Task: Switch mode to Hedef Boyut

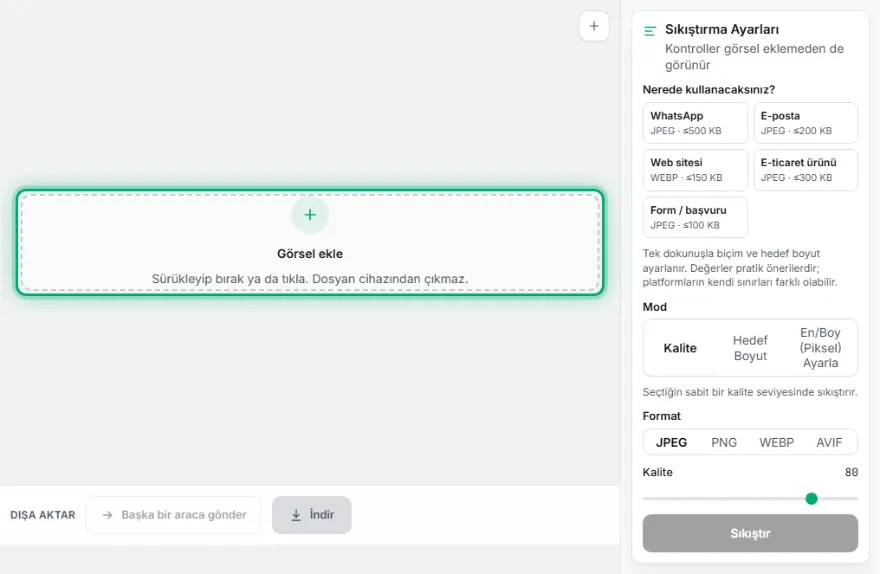Action: 750,348
